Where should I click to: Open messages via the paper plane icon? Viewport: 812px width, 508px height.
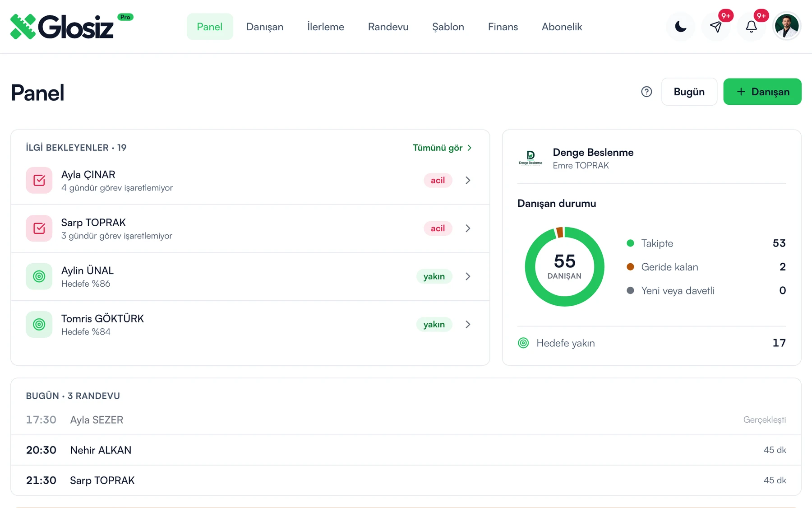tap(716, 27)
